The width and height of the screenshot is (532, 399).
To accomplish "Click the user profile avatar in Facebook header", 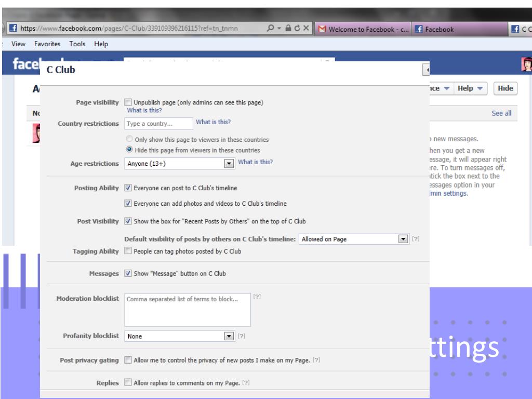I will 527,64.
